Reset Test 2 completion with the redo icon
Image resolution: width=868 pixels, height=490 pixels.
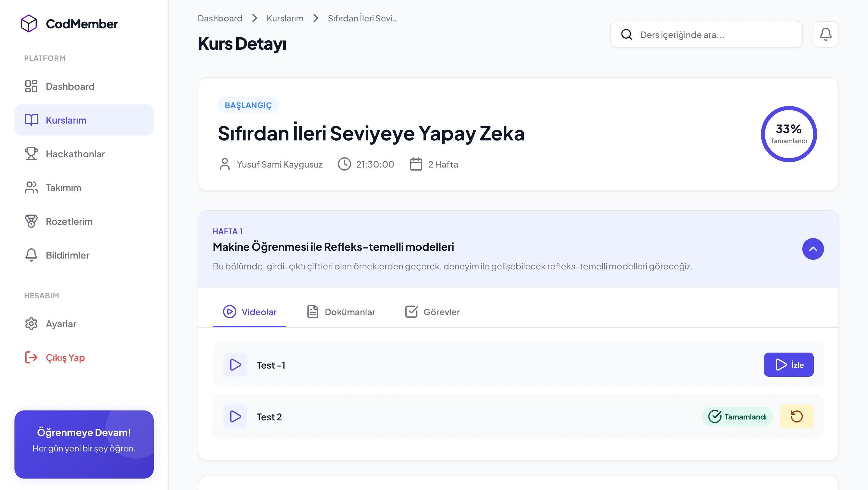797,416
